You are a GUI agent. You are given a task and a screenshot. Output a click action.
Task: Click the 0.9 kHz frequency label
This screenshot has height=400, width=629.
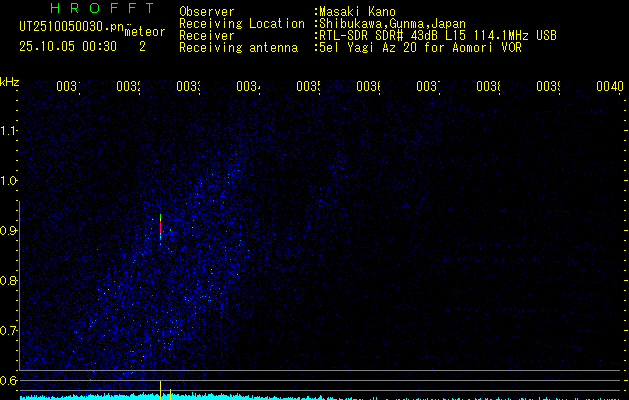(x=8, y=231)
